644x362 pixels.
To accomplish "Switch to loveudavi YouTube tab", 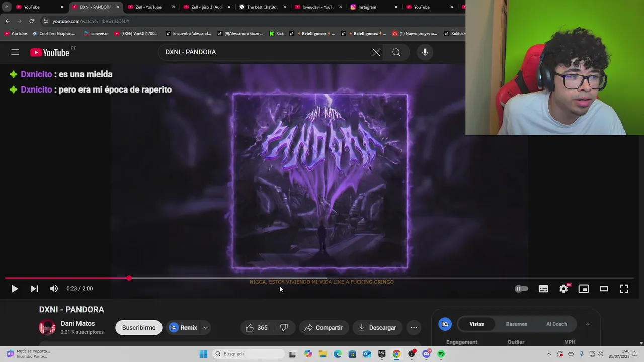I will click(317, 7).
